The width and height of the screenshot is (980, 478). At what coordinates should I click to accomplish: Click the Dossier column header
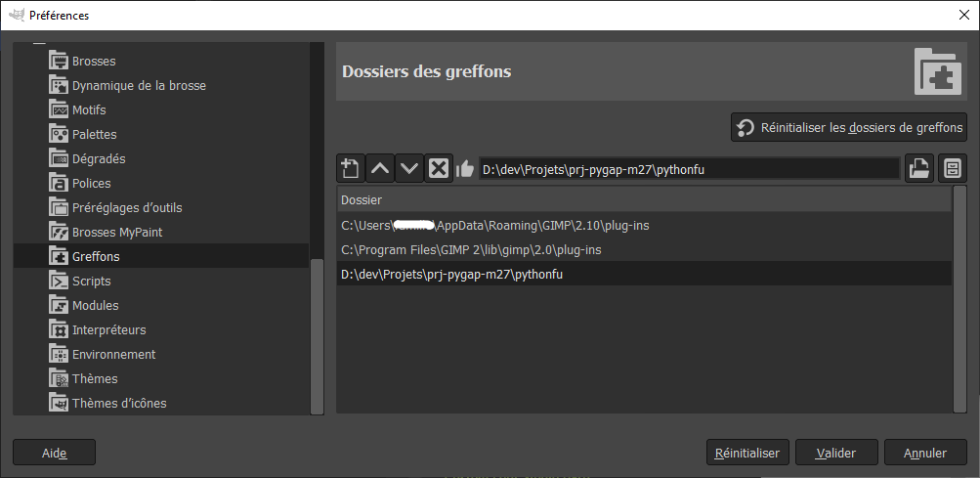tap(644, 200)
